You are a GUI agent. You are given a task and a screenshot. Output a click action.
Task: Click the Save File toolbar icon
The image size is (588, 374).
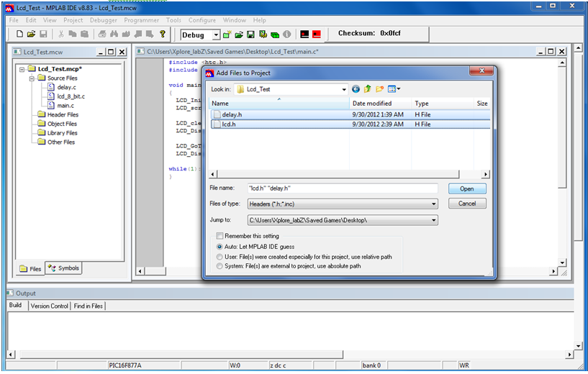pyautogui.click(x=43, y=34)
